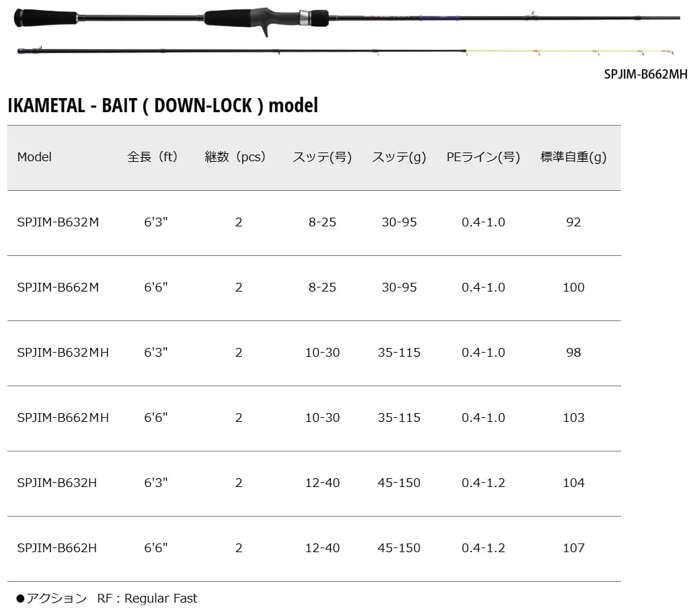697x616 pixels.
Task: Click the 45-150 value in SPJIM-B632H row
Action: tap(399, 483)
